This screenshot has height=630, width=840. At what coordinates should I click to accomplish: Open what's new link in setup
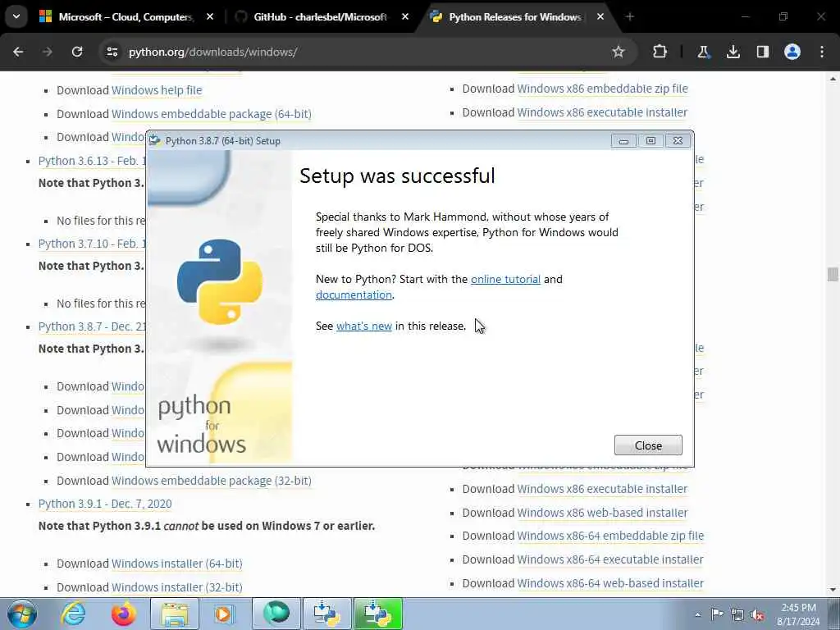tap(363, 326)
